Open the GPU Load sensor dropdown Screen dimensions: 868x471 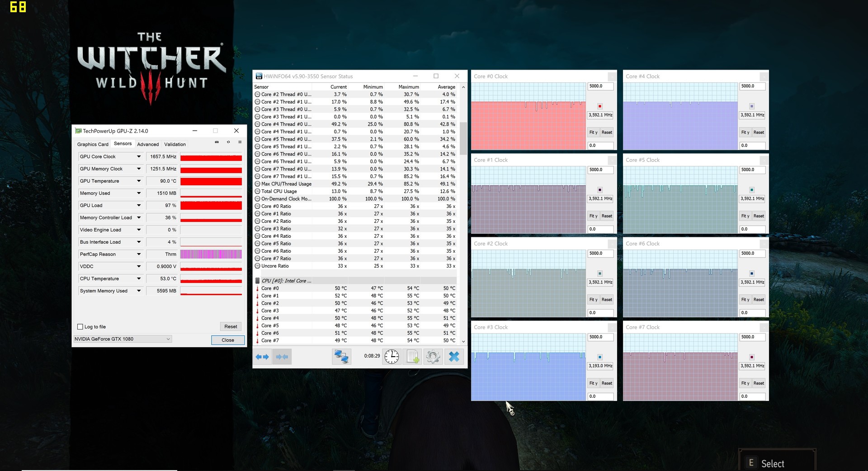tap(139, 205)
